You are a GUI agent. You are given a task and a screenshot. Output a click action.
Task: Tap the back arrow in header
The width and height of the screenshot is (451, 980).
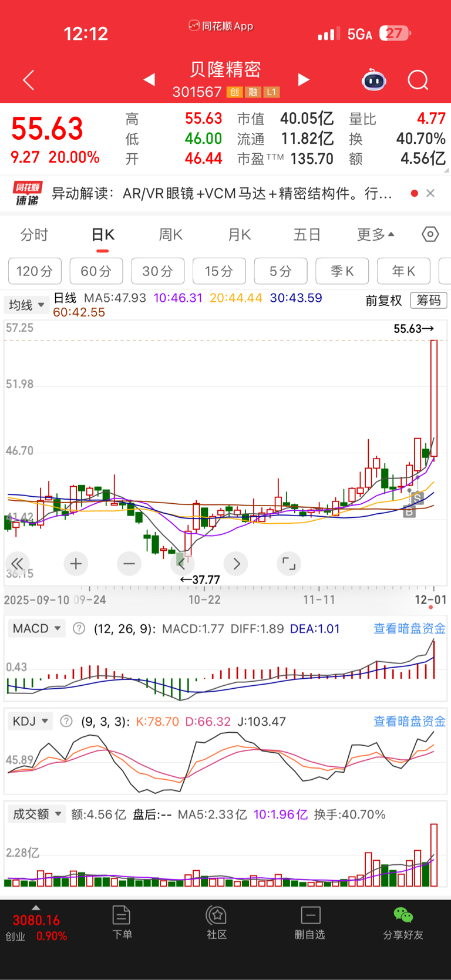(x=28, y=80)
